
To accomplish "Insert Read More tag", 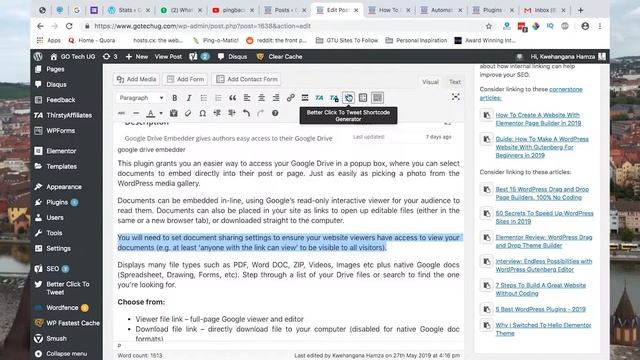I will tap(305, 98).
